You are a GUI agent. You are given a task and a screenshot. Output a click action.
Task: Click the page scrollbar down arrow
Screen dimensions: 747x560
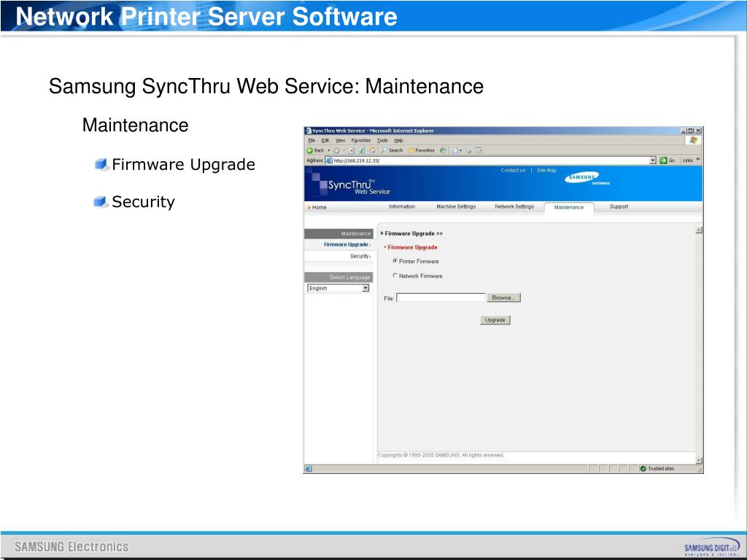[x=699, y=461]
